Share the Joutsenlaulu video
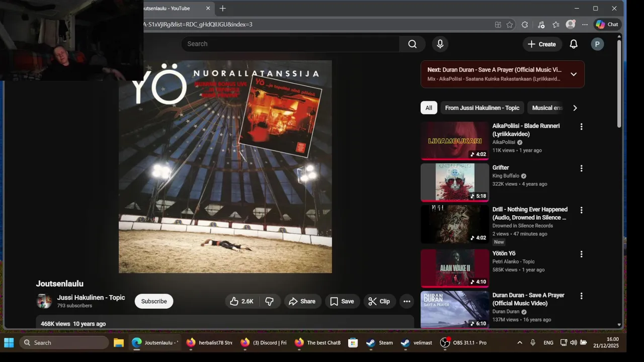Image resolution: width=644 pixels, height=362 pixels. click(303, 301)
